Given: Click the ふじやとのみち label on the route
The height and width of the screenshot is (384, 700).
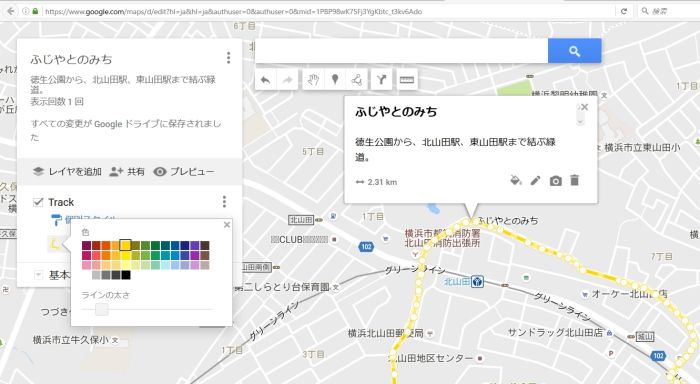Looking at the screenshot, I should (508, 221).
